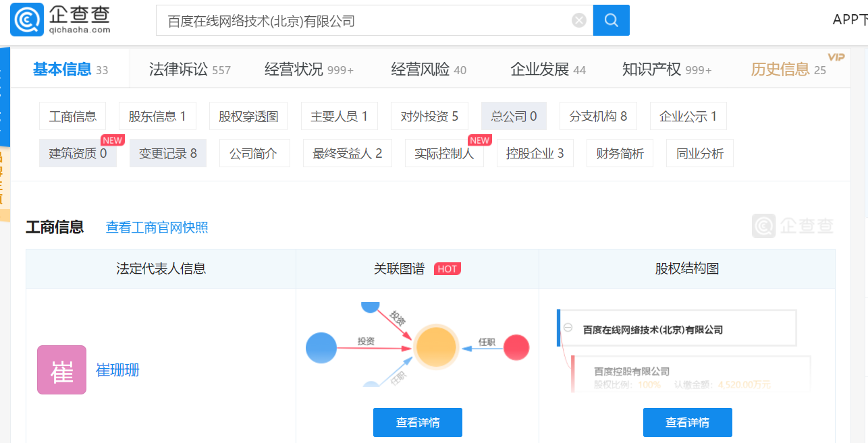Select the 股东信息 1 section button
Image resolution: width=868 pixels, height=443 pixels.
[x=157, y=116]
